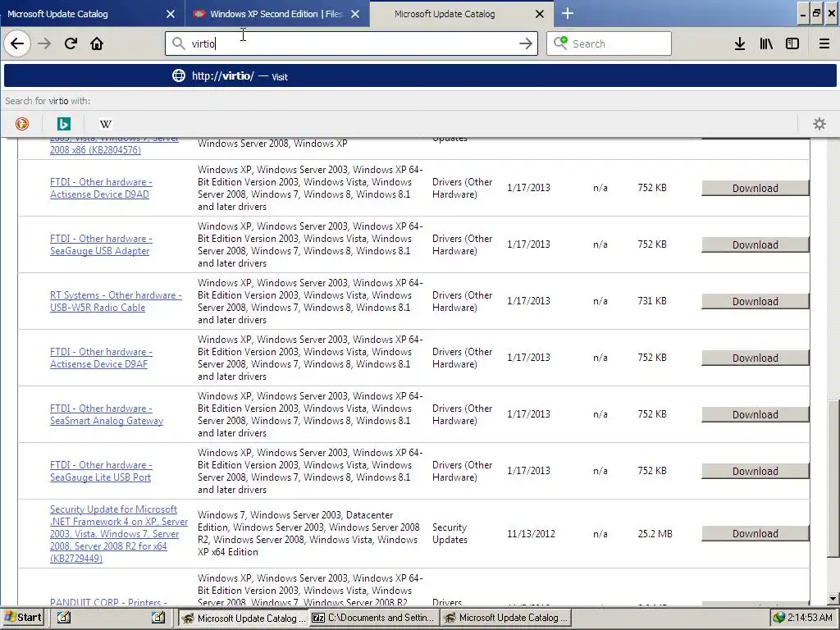Screen dimensions: 840x630
Task: Open the KB2804576 update link
Action: click(x=95, y=150)
